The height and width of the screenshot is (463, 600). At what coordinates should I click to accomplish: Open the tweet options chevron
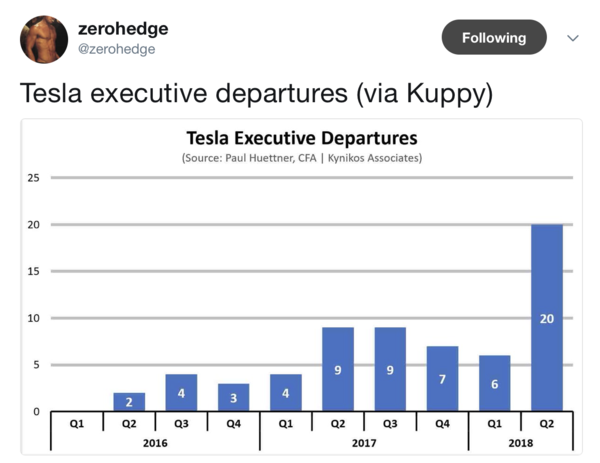pos(573,38)
